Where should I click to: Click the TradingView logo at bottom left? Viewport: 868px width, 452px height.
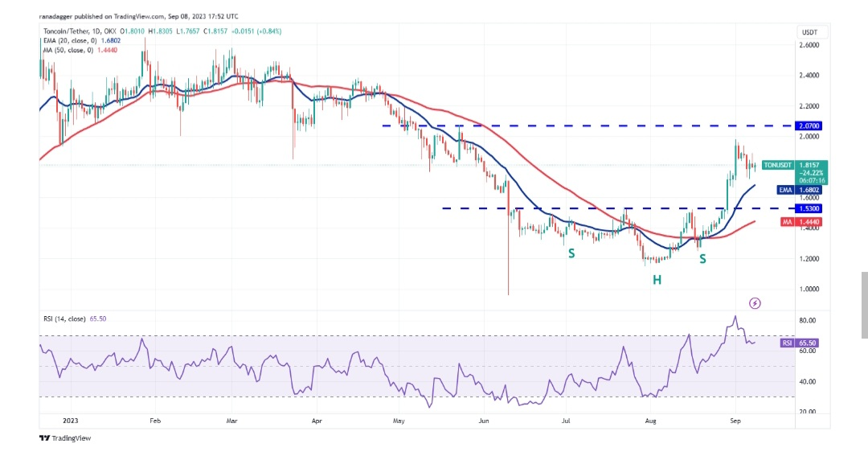tap(65, 438)
